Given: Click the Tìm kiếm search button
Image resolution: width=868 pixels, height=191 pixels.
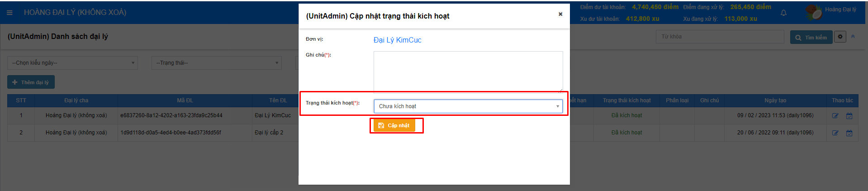Looking at the screenshot, I should (x=811, y=38).
